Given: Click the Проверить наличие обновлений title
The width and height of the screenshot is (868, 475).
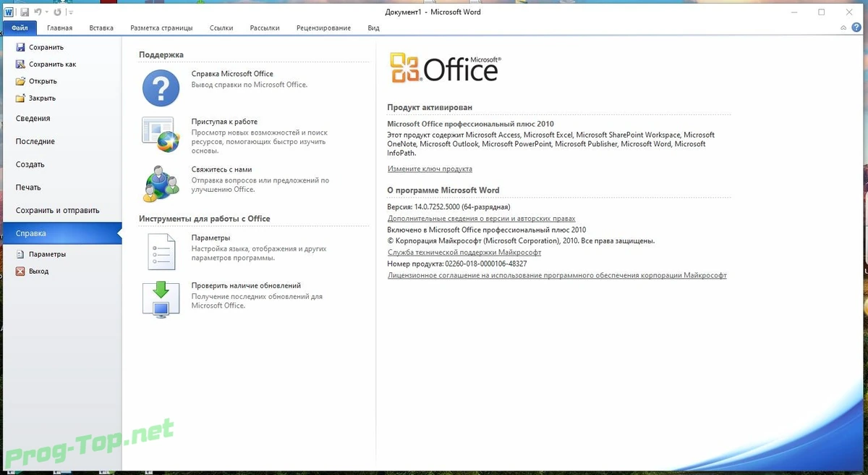Looking at the screenshot, I should (246, 285).
